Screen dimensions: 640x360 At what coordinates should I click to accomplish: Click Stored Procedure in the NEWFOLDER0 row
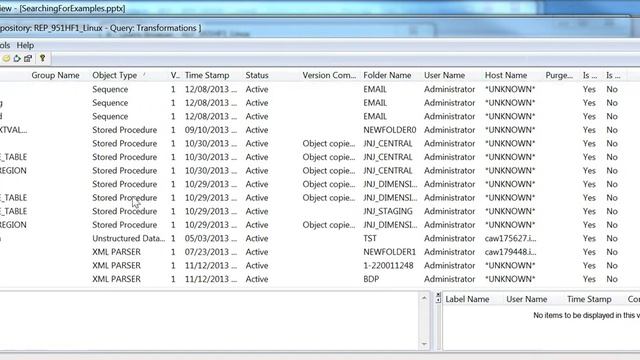124,130
